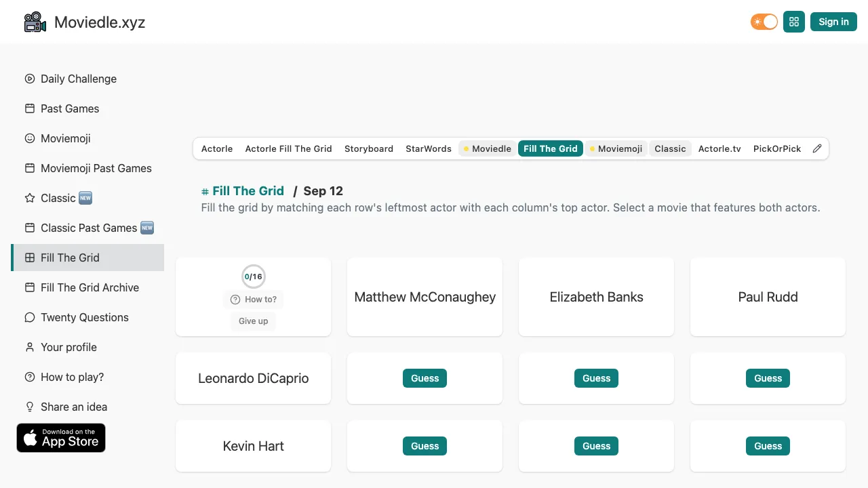Open Share an idea in sidebar
The height and width of the screenshot is (488, 868).
click(87, 407)
